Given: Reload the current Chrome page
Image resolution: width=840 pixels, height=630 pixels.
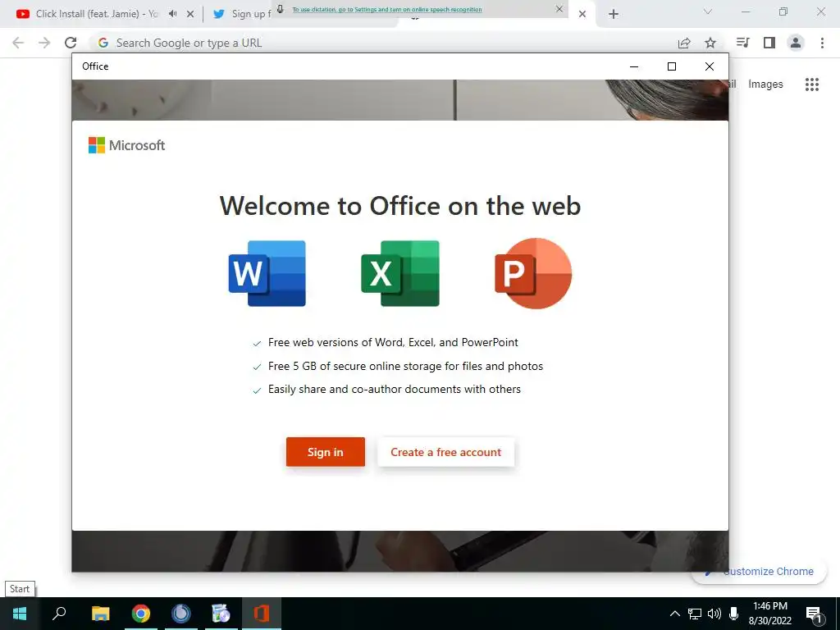Looking at the screenshot, I should click(x=71, y=43).
